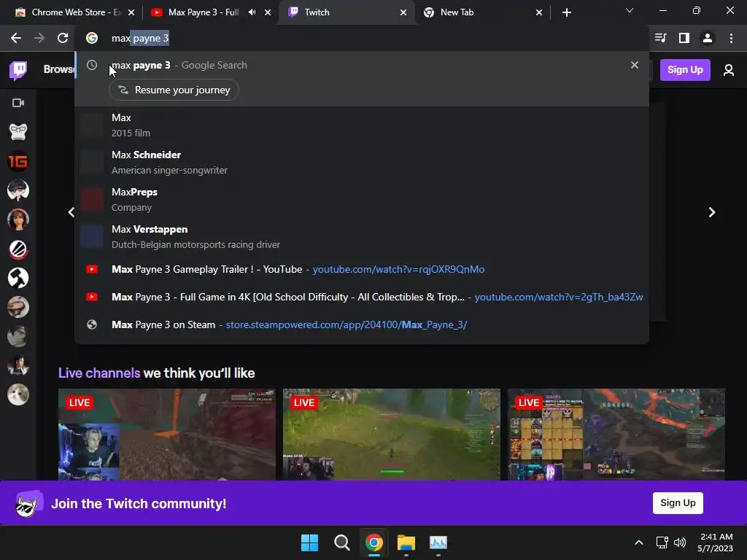The image size is (747, 560).
Task: Click the purple Sign Up button in Twitch header
Action: [x=685, y=70]
